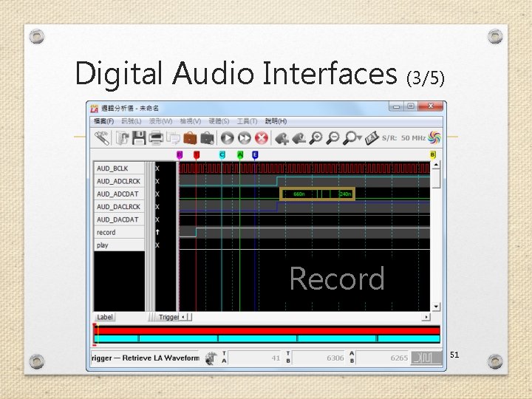
Task: Click the A-B value field showing 6265
Action: (383, 358)
